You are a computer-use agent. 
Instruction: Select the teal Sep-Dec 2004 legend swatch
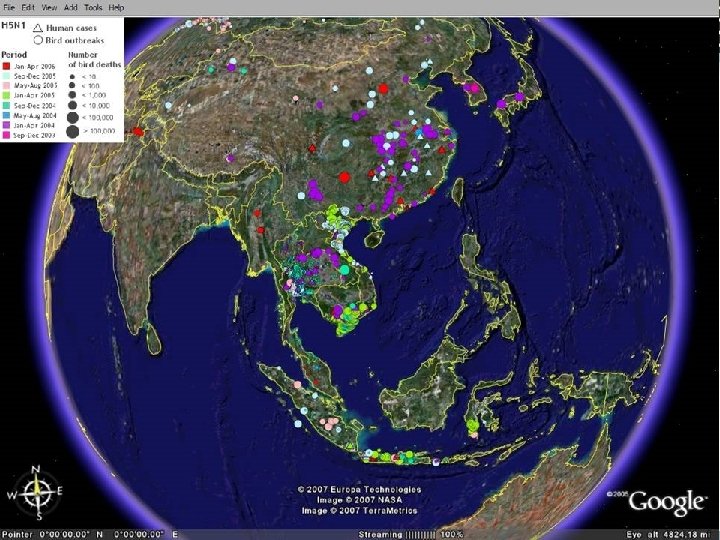coord(6,106)
